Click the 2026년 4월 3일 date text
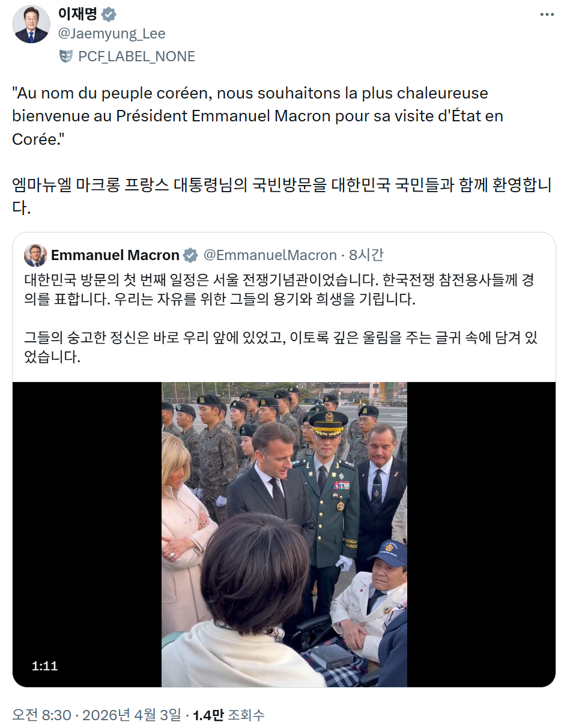Viewport: 567px width, 728px height. coord(131,715)
